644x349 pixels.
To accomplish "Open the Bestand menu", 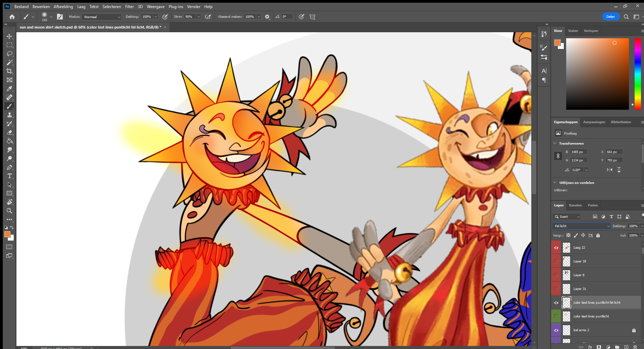I will pos(21,7).
